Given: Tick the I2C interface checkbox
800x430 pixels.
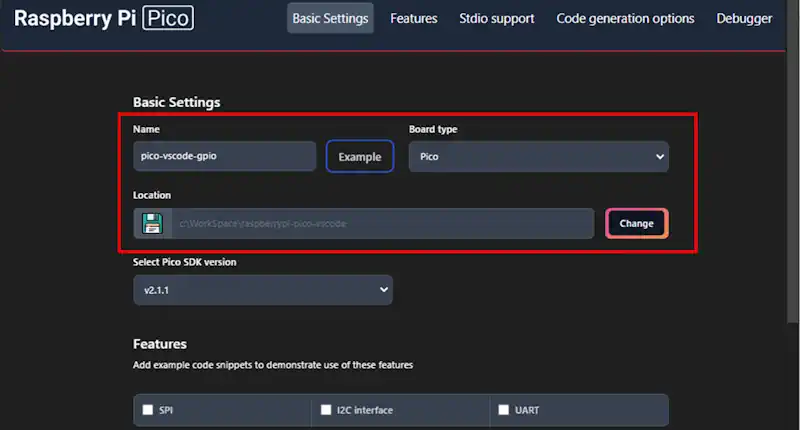Looking at the screenshot, I should pos(326,410).
